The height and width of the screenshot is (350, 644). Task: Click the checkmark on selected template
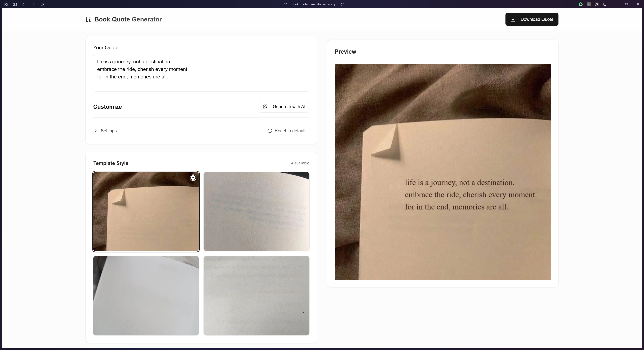click(193, 178)
